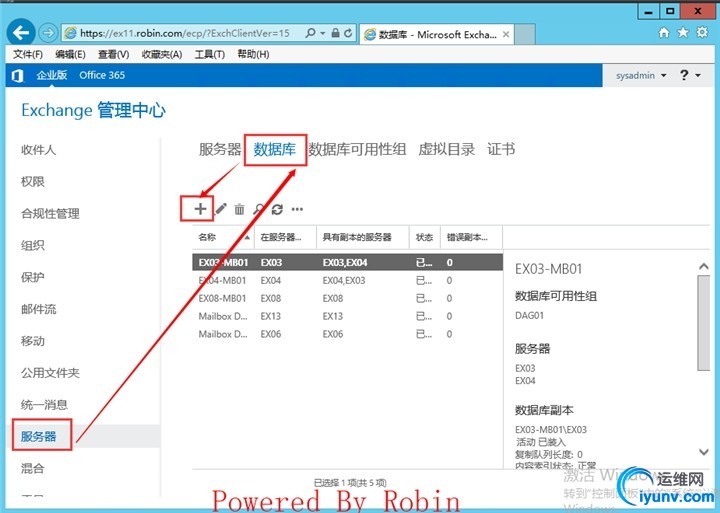Open the 工具(T) menu
This screenshot has width=720, height=513.
coord(210,55)
